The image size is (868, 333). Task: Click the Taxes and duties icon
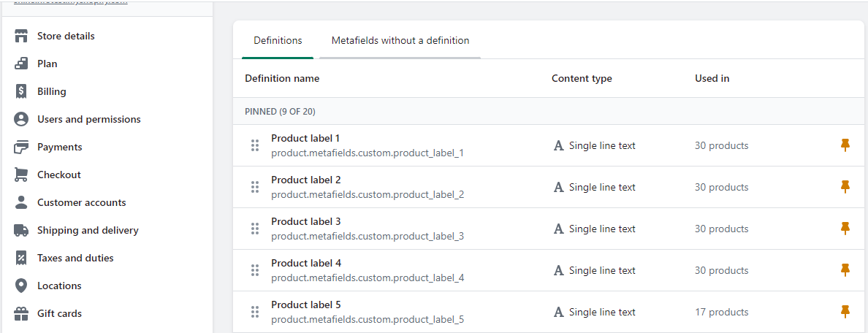[22, 258]
